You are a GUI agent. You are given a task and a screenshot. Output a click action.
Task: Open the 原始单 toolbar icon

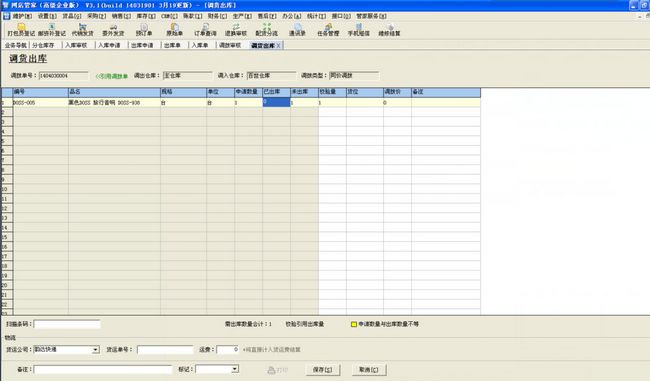[175, 29]
